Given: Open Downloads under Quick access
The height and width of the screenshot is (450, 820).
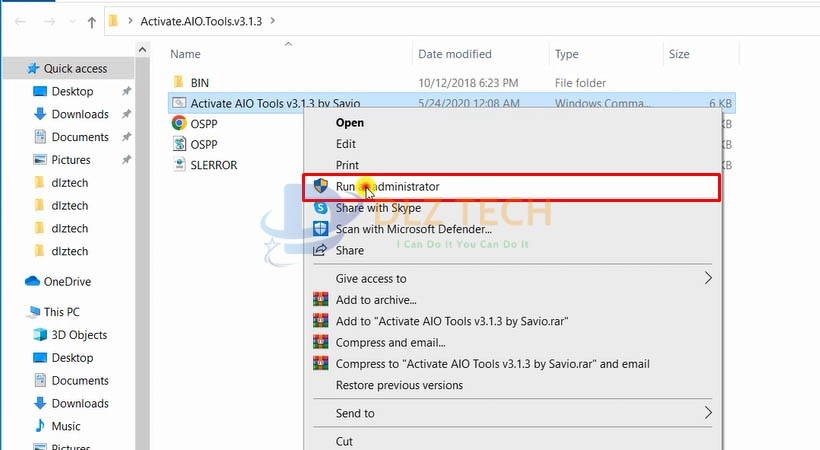Looking at the screenshot, I should (x=80, y=114).
